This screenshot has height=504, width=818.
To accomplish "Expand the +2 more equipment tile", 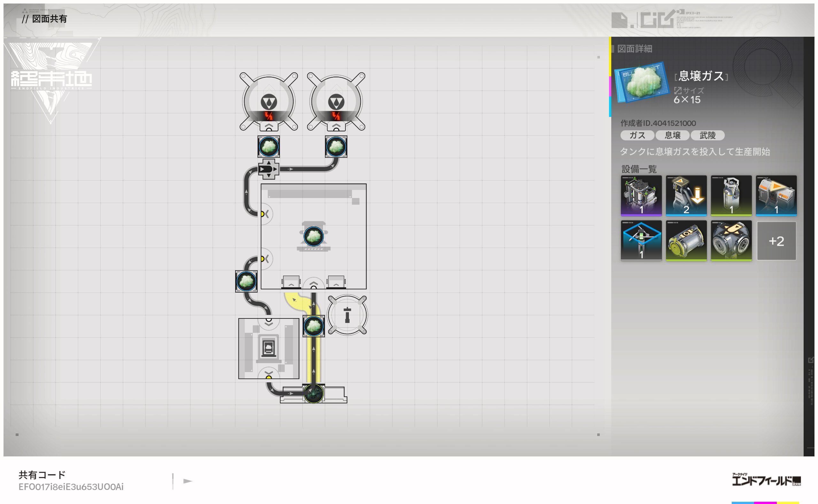I will 776,241.
